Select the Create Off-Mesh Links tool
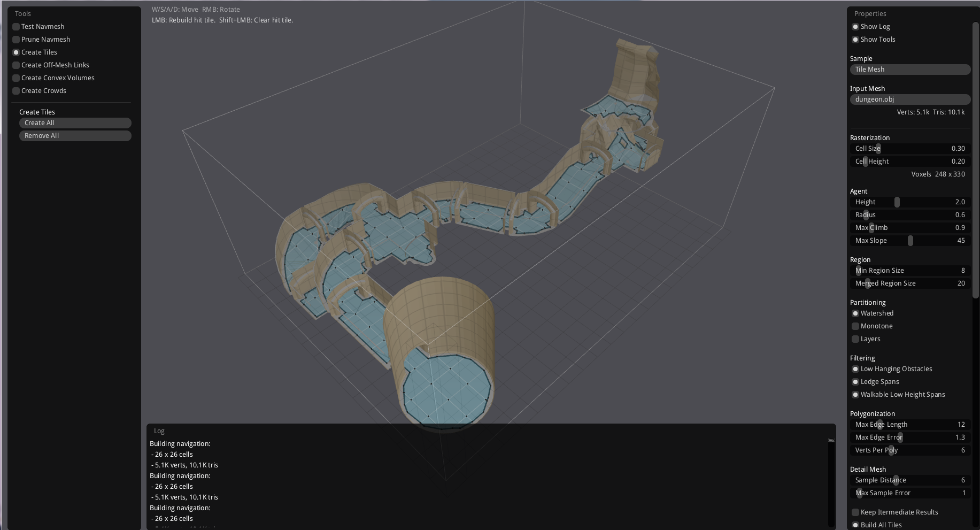 point(51,65)
